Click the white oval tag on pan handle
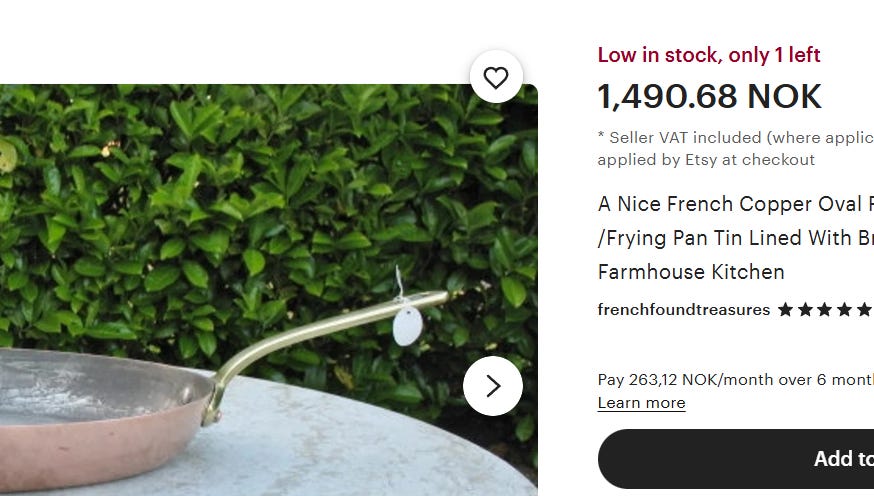This screenshot has width=874, height=496. point(407,325)
